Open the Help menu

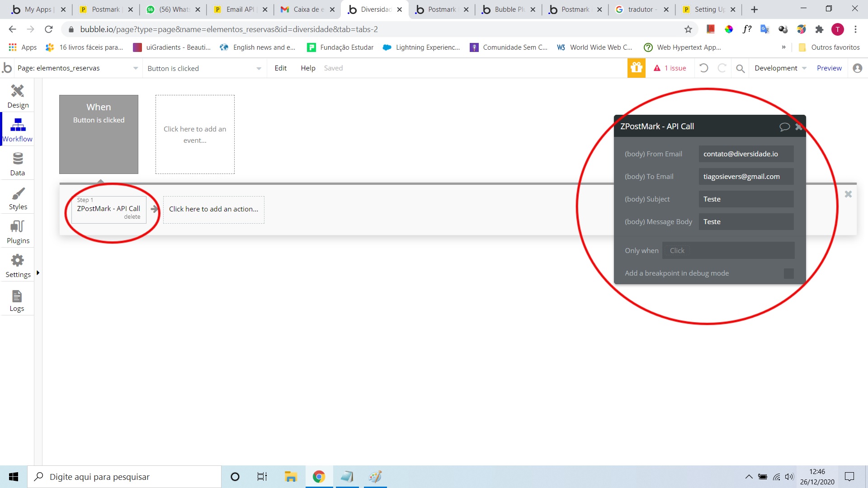point(308,68)
